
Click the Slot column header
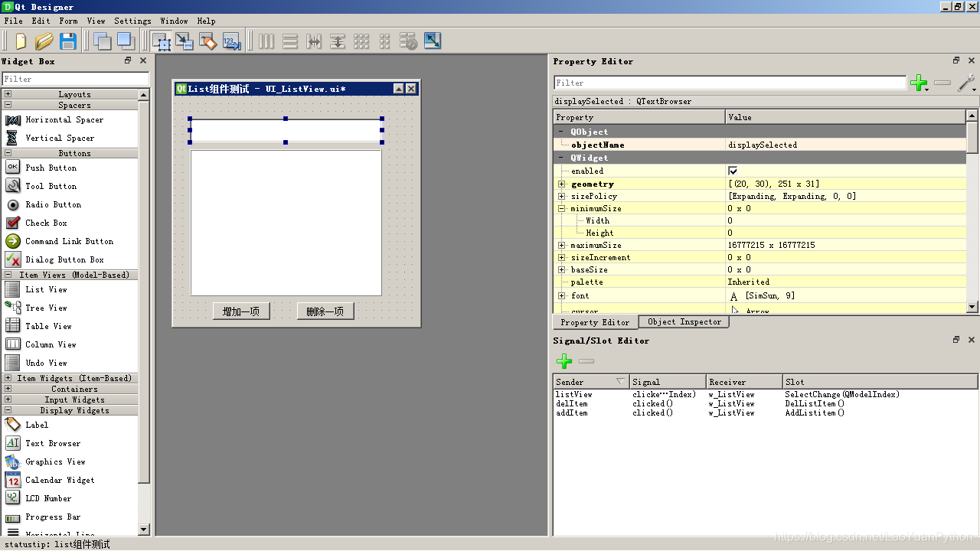(880, 382)
